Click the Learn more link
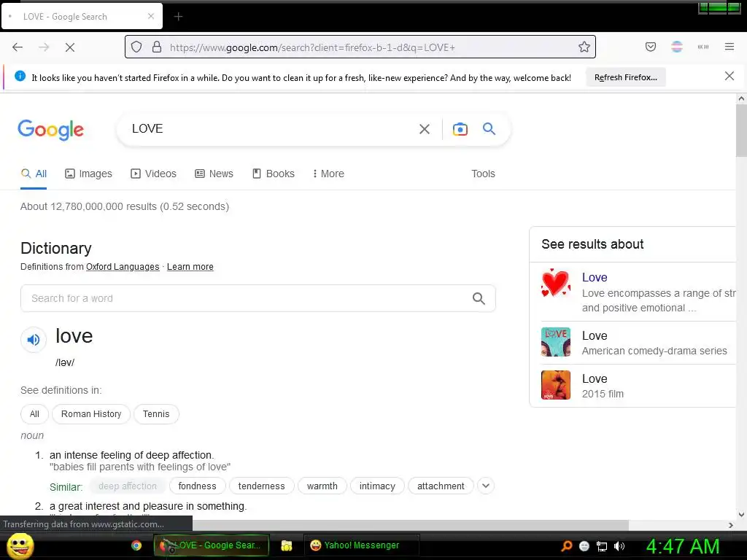 click(190, 267)
